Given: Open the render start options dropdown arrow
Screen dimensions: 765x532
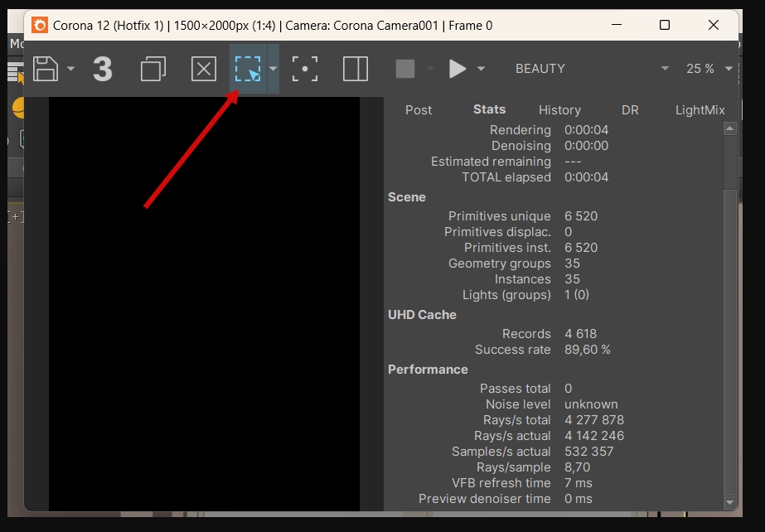Looking at the screenshot, I should tap(481, 69).
